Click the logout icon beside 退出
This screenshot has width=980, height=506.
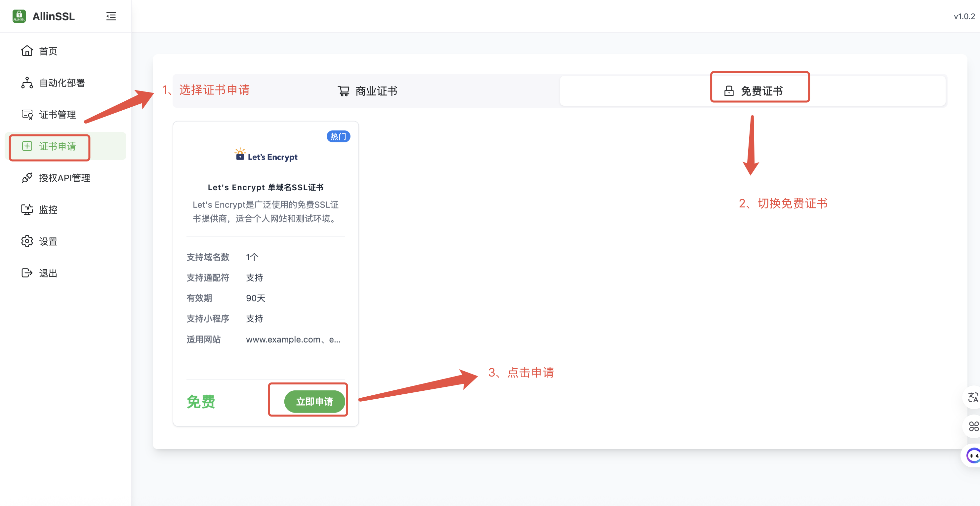click(27, 273)
